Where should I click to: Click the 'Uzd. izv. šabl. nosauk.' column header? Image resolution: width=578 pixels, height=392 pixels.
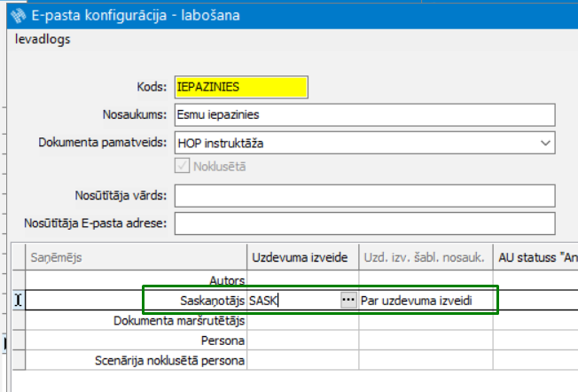pyautogui.click(x=426, y=257)
